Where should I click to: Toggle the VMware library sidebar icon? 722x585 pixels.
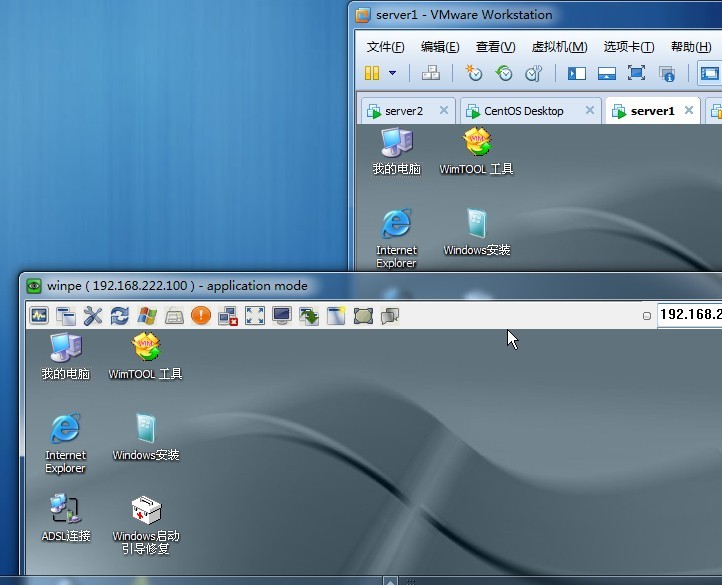[576, 73]
